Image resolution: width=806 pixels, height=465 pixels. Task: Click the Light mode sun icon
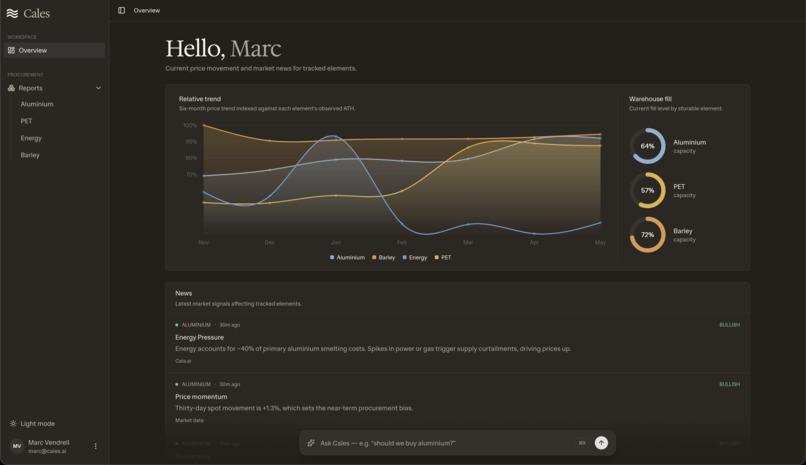click(13, 423)
